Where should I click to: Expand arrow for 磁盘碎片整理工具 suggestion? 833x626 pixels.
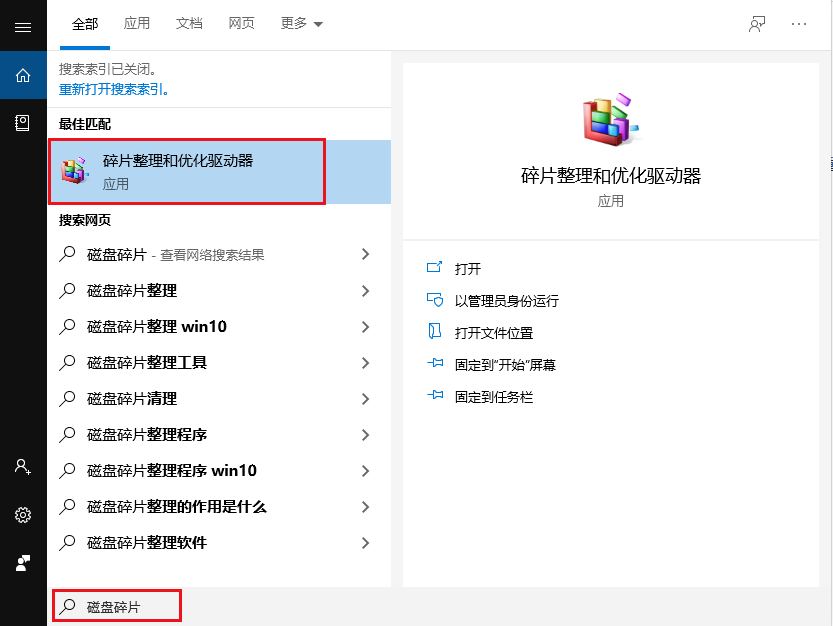point(365,363)
